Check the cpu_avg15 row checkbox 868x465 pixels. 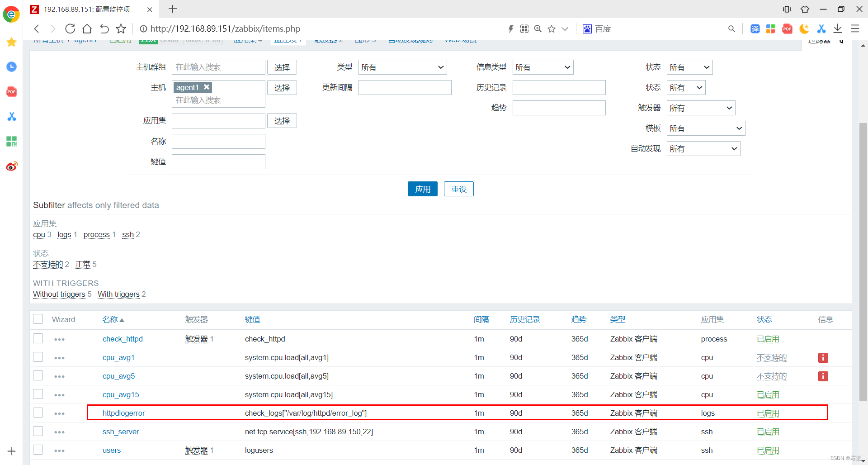pyautogui.click(x=38, y=394)
